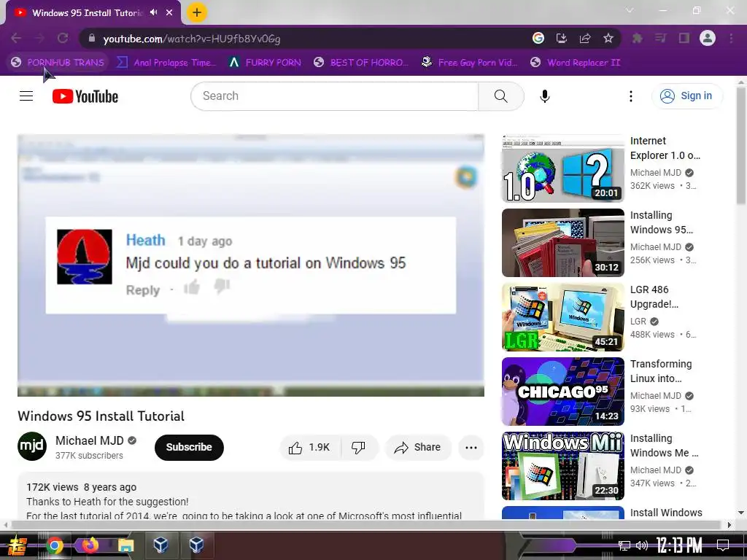Image resolution: width=747 pixels, height=560 pixels.
Task: Open the extensions puzzle icon
Action: coord(638,38)
